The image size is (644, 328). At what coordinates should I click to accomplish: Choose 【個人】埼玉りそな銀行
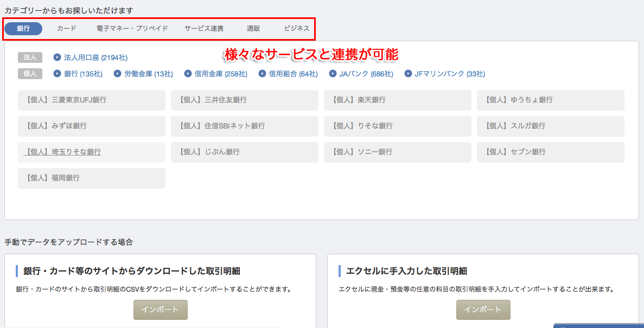pyautogui.click(x=92, y=152)
